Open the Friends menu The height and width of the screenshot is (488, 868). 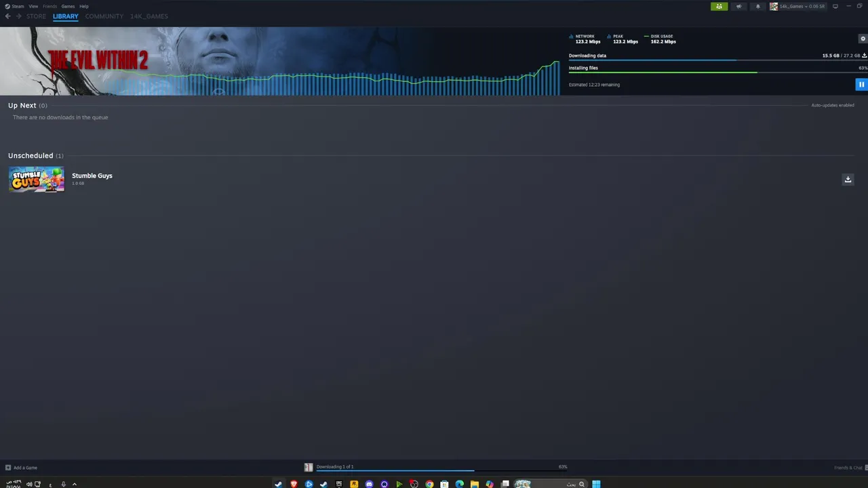coord(50,6)
